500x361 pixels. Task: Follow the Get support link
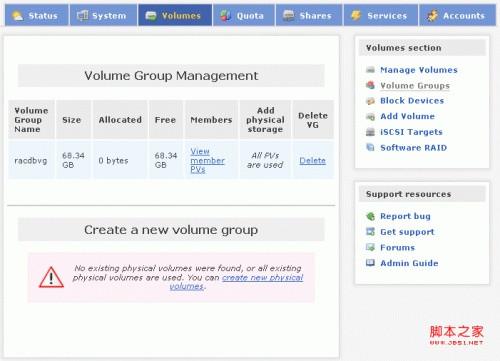(x=407, y=232)
